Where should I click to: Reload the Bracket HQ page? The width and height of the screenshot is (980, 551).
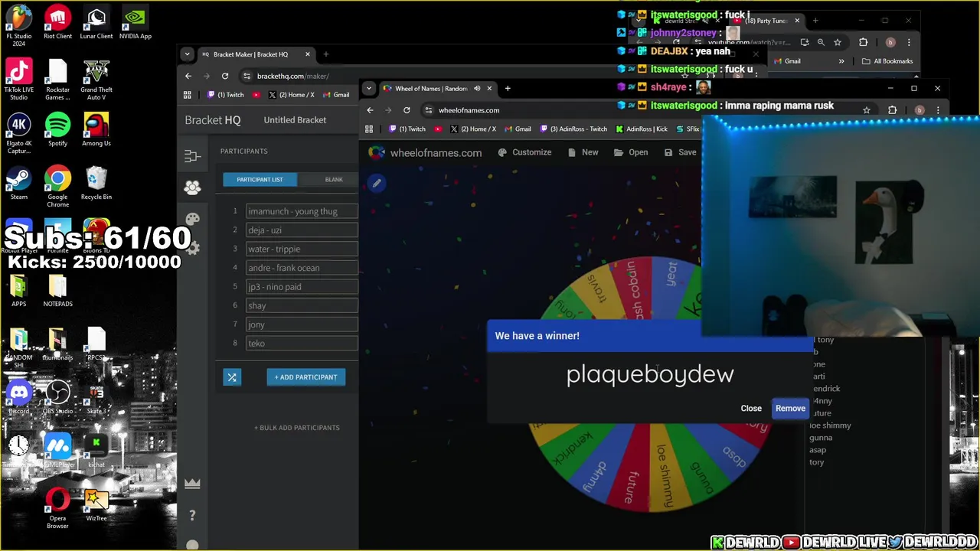(225, 76)
